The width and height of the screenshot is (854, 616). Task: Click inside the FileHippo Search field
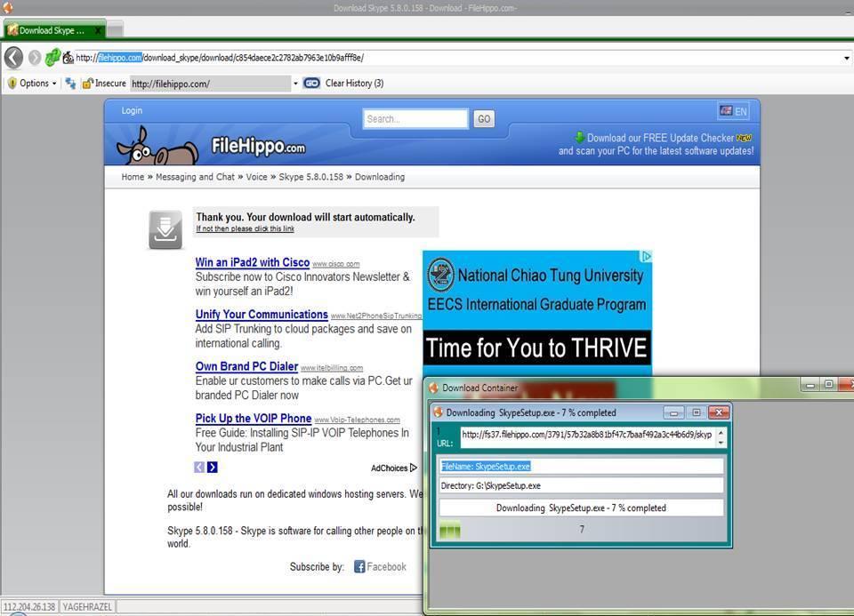click(415, 118)
